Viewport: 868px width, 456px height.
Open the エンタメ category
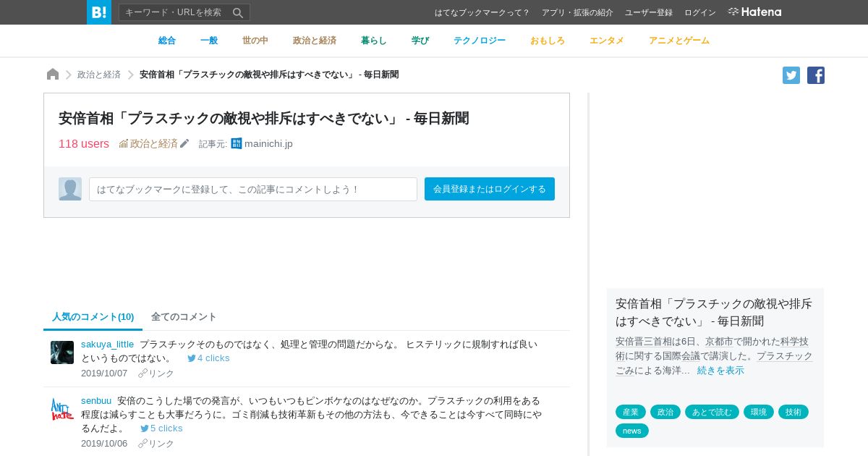tap(607, 41)
